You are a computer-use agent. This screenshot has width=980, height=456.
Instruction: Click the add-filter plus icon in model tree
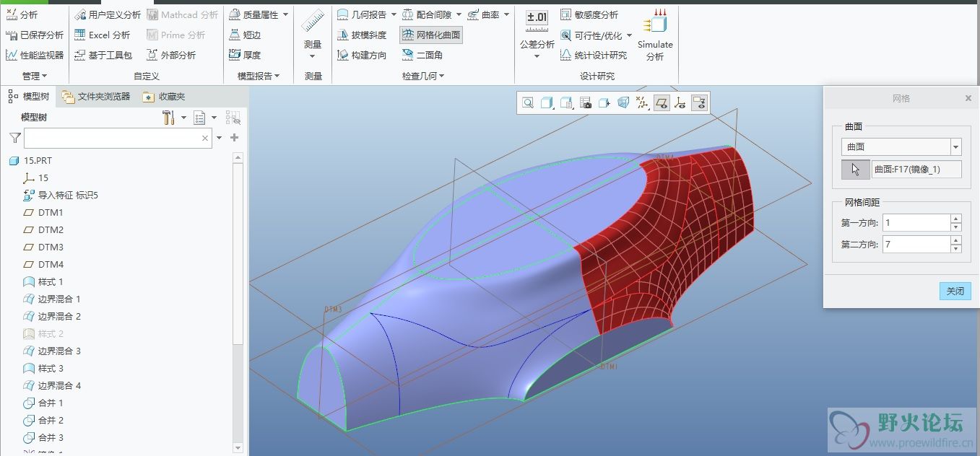[234, 138]
